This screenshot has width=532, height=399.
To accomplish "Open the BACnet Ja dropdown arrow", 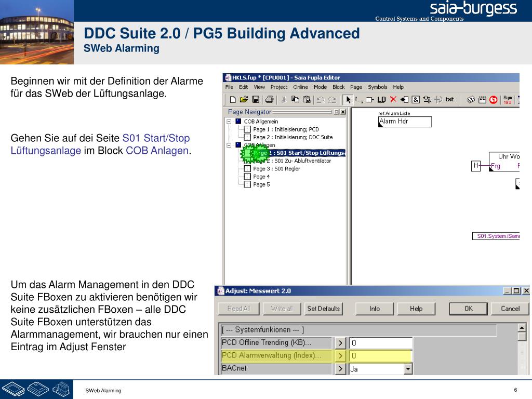I will pos(408,369).
